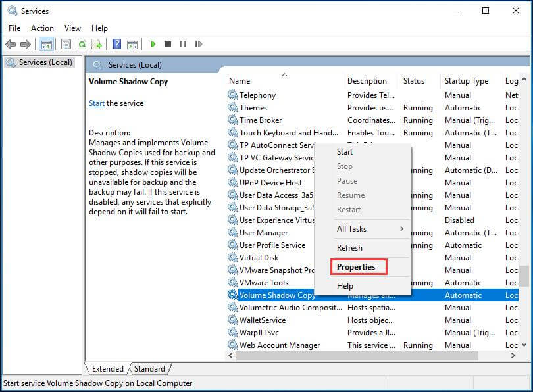The width and height of the screenshot is (533, 392).
Task: Select Services (Local) in the tree
Action: (x=41, y=62)
